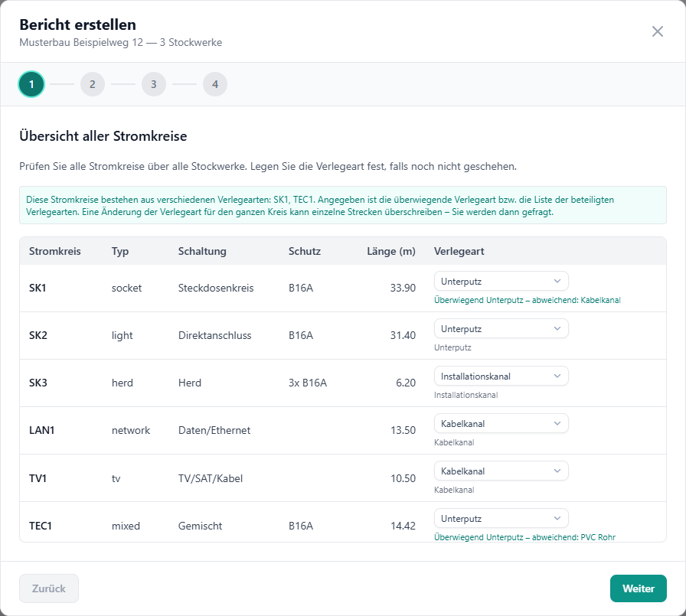
Task: Open Verlegeart dropdown for SK2
Action: coord(501,329)
